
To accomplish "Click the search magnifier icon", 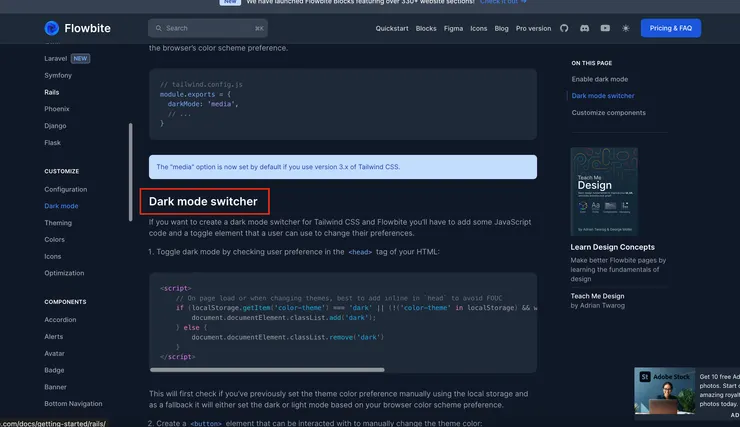I will click(159, 28).
